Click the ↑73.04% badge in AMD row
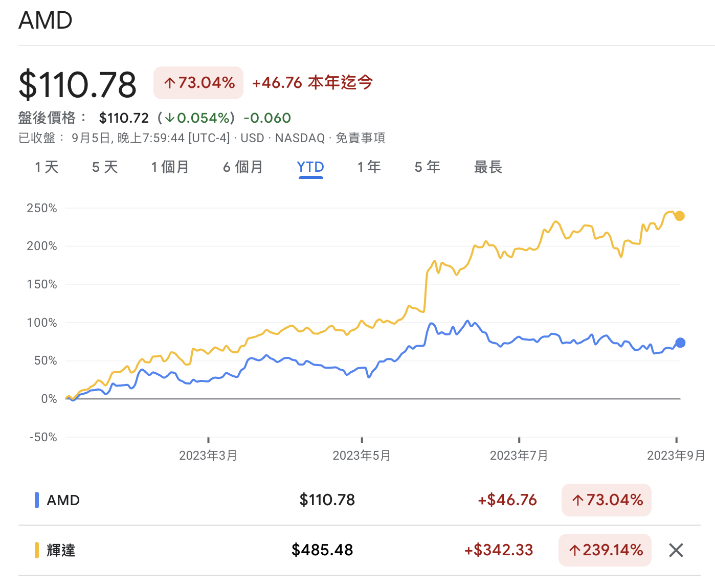The width and height of the screenshot is (715, 588). tap(607, 500)
